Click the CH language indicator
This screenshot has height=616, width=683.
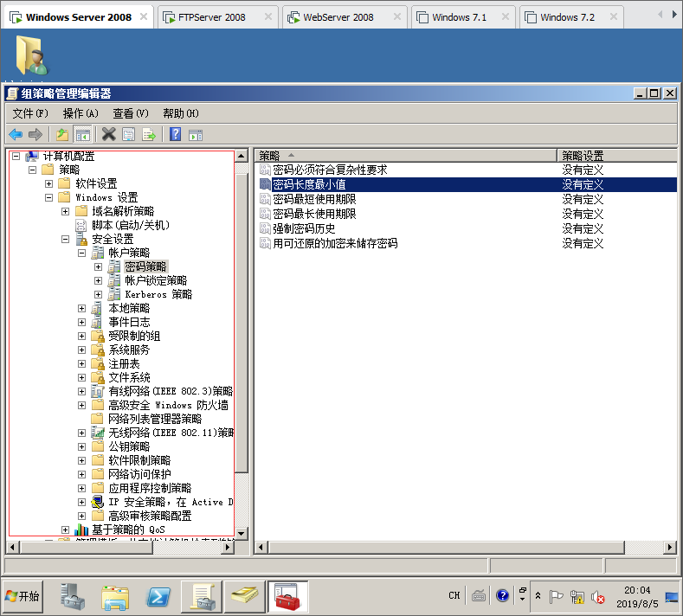[454, 595]
